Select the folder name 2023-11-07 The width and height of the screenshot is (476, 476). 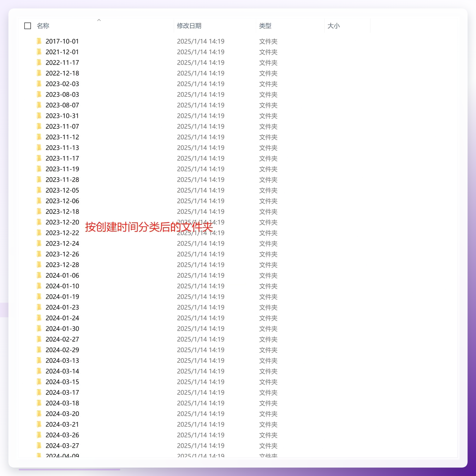[x=62, y=126]
